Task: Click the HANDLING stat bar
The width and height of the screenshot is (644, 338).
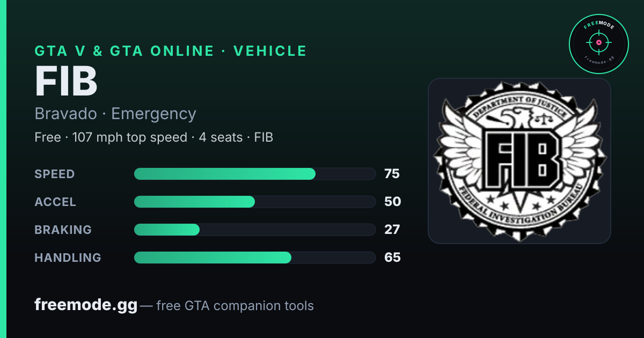Action: pyautogui.click(x=254, y=258)
